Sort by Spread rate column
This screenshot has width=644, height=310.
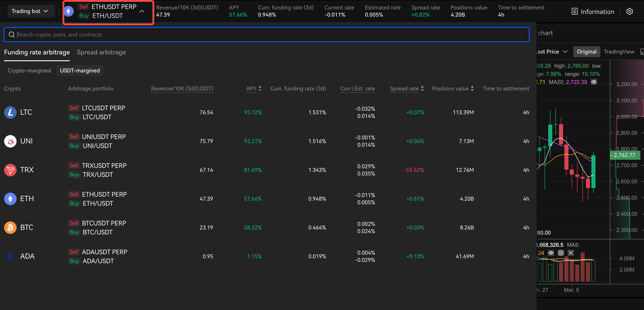(x=407, y=89)
